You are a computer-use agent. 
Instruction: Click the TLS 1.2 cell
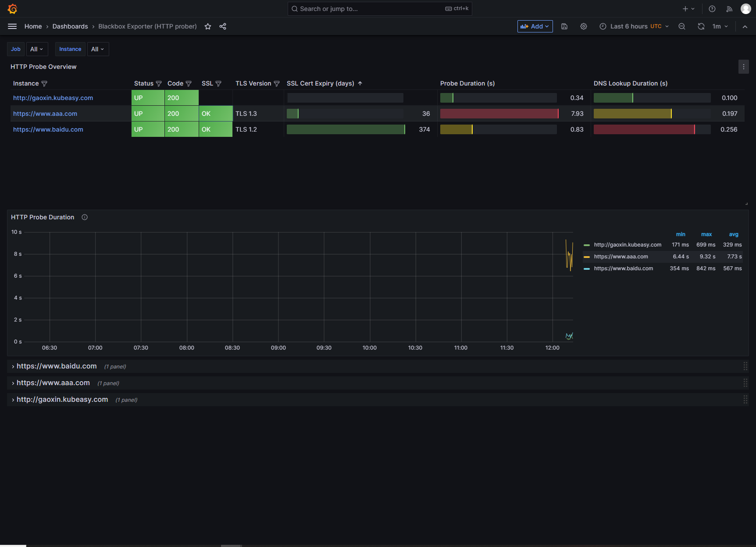246,129
